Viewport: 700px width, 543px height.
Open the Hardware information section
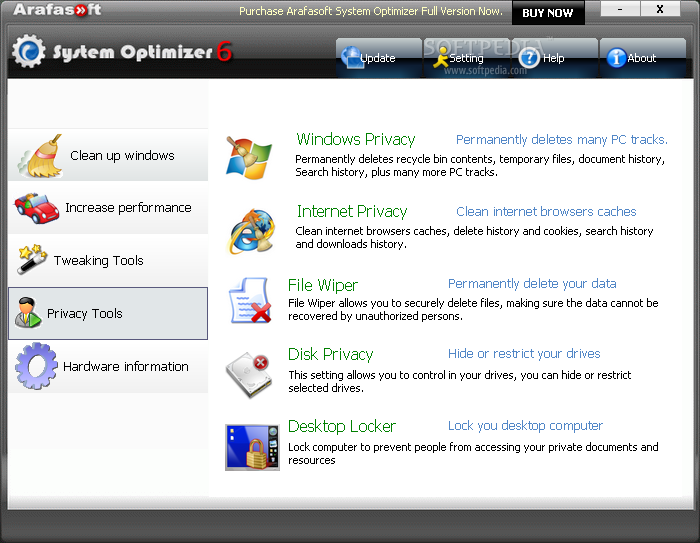(x=108, y=367)
